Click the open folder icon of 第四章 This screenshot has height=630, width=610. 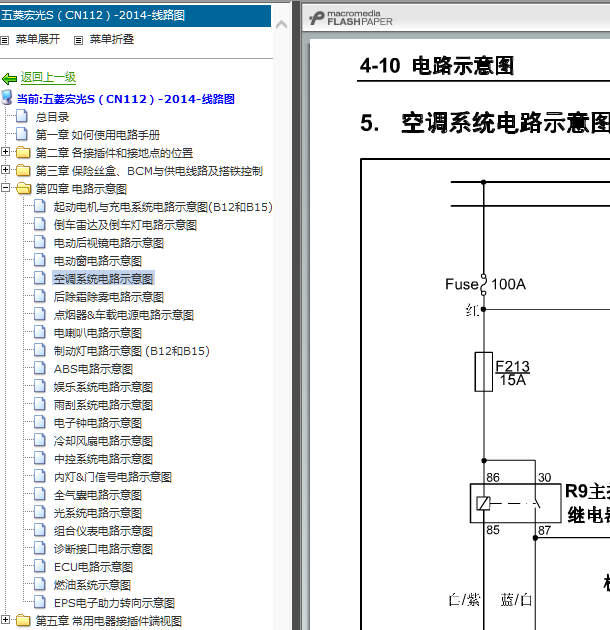(24, 188)
